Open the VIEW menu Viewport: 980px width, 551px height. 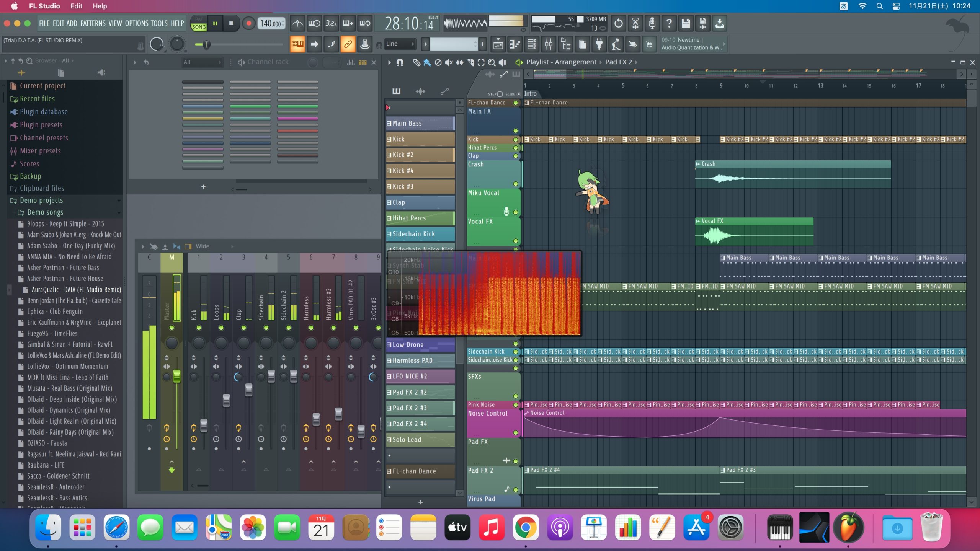point(115,23)
